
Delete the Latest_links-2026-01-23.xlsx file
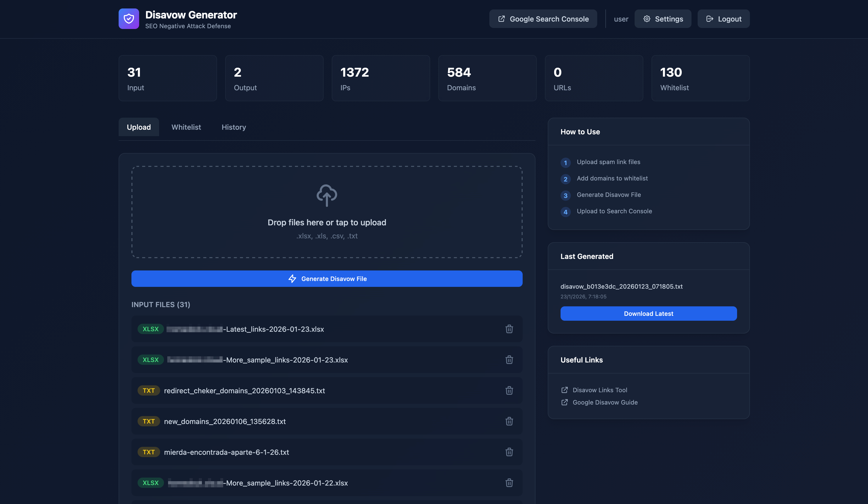tap(509, 329)
